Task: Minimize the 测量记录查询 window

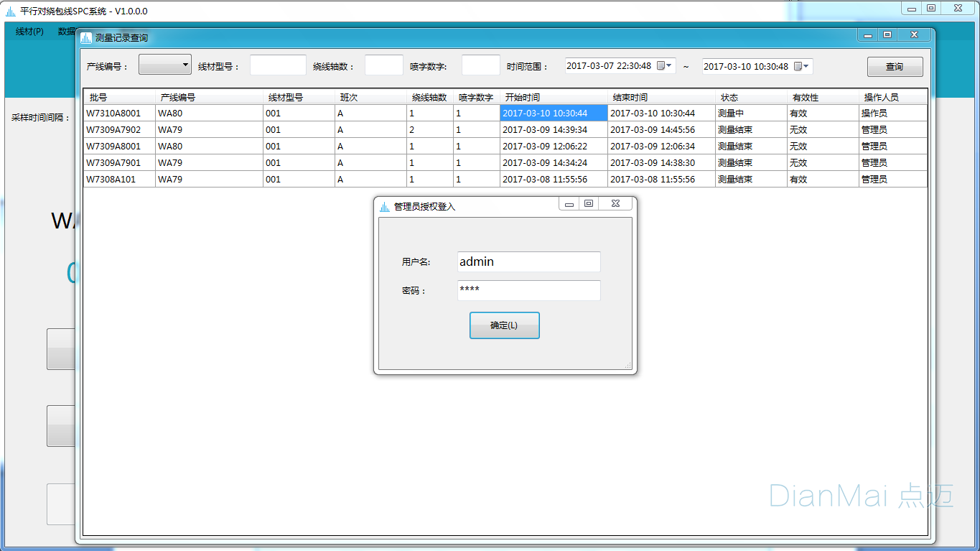Action: click(x=868, y=35)
